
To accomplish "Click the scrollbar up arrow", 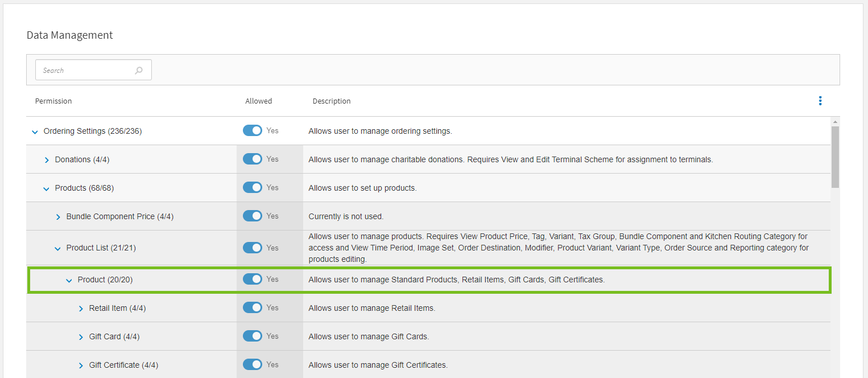I will click(x=835, y=122).
